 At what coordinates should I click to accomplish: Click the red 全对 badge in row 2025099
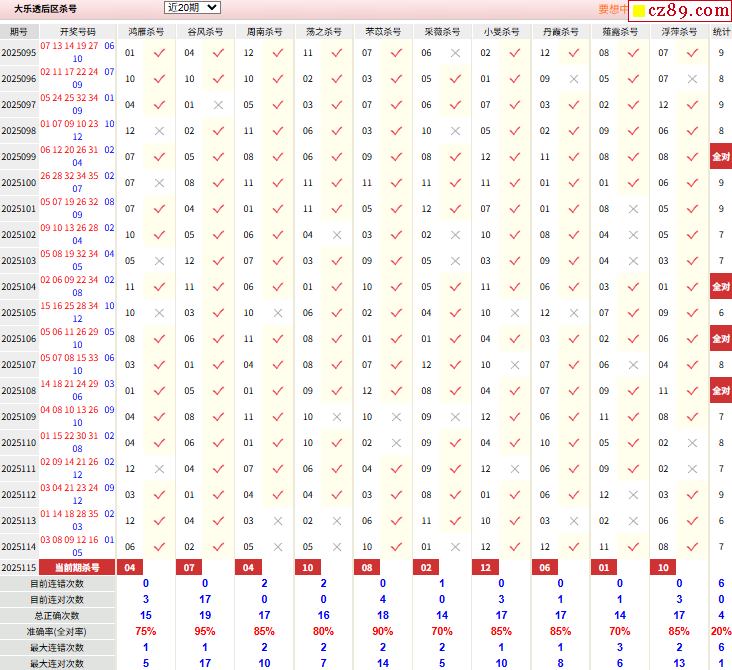coord(720,157)
